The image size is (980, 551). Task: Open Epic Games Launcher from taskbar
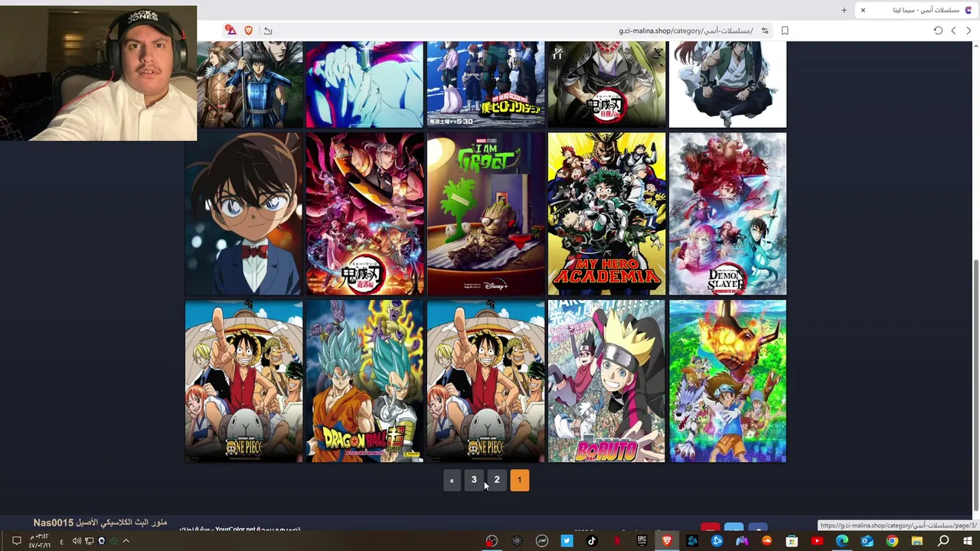tap(642, 541)
